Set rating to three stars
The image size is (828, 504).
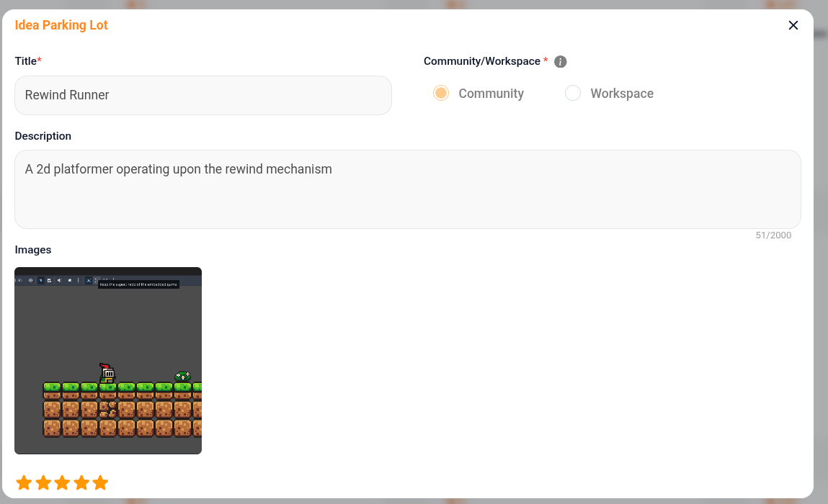tap(62, 482)
